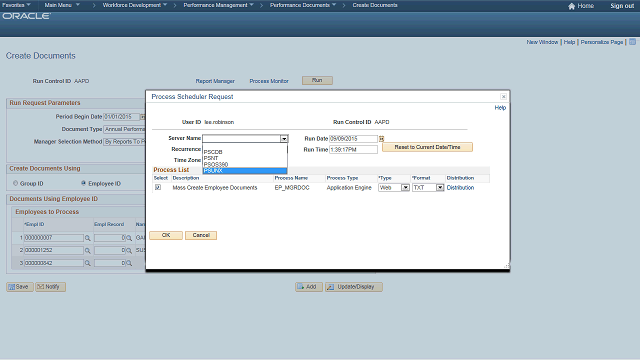Image resolution: width=640 pixels, height=360 pixels.
Task: Click the Add button
Action: click(x=309, y=287)
